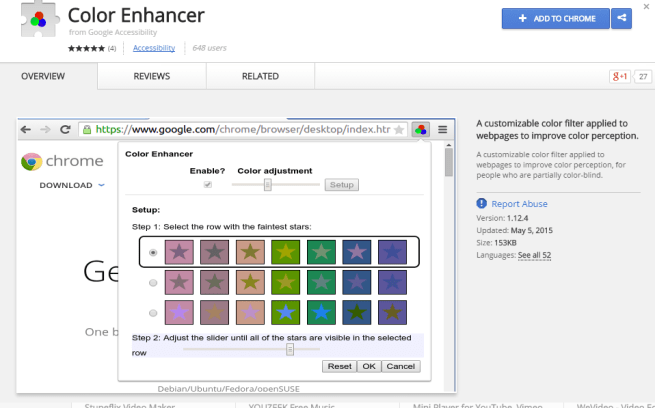Click the bookmark star in address bar

point(399,130)
